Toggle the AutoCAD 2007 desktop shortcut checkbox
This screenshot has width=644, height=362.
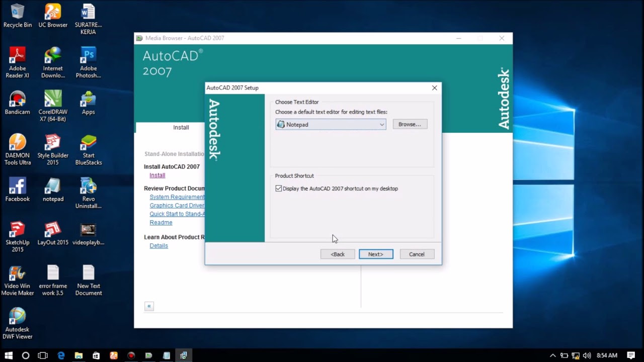pos(279,189)
